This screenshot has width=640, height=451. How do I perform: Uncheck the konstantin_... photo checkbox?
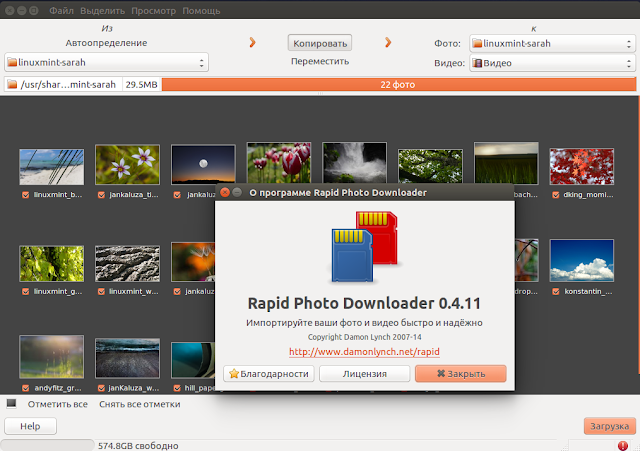tap(556, 291)
